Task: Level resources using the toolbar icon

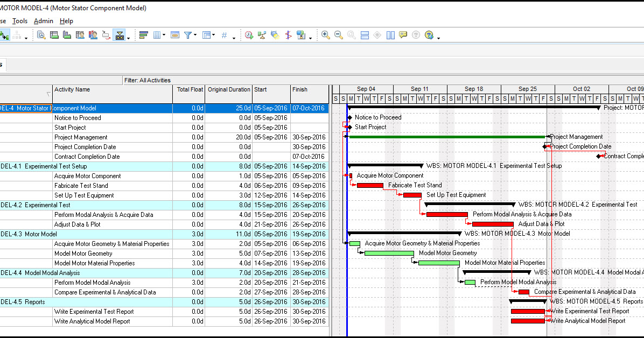Action: (x=262, y=34)
